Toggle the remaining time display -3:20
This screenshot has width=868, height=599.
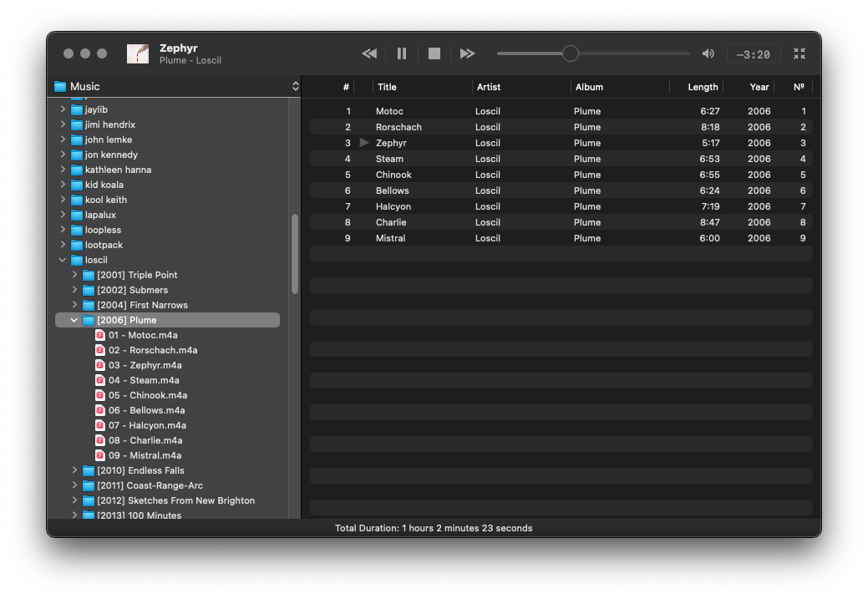(x=754, y=54)
